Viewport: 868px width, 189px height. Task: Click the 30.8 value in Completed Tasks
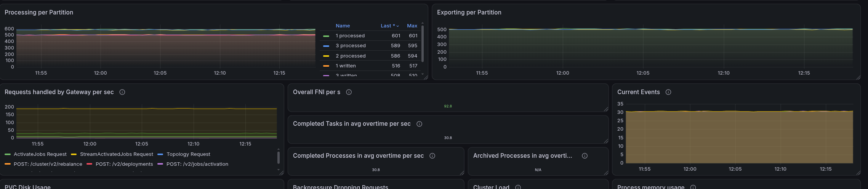pyautogui.click(x=448, y=138)
